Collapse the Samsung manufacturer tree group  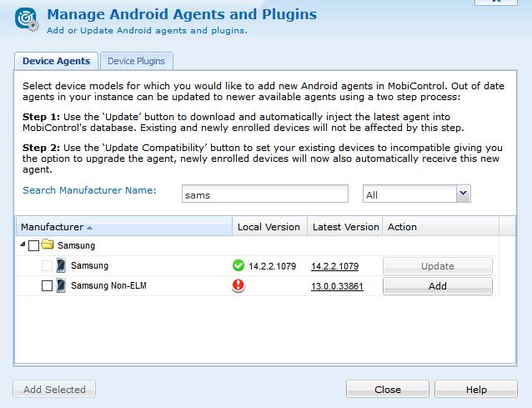click(x=21, y=246)
